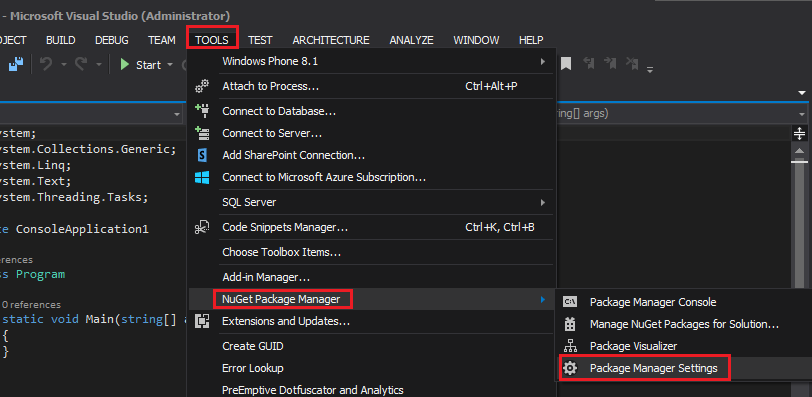Open the TEAM menu
812x397 pixels.
pyautogui.click(x=162, y=40)
